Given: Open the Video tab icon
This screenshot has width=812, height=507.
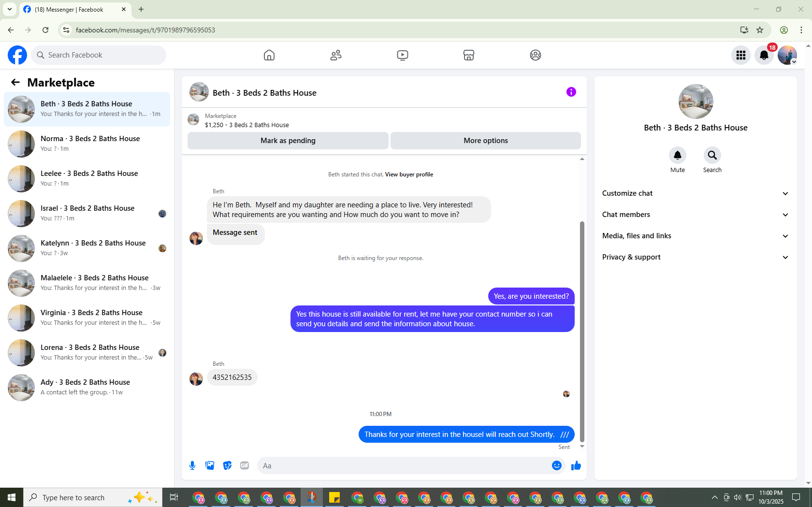Looking at the screenshot, I should click(403, 55).
